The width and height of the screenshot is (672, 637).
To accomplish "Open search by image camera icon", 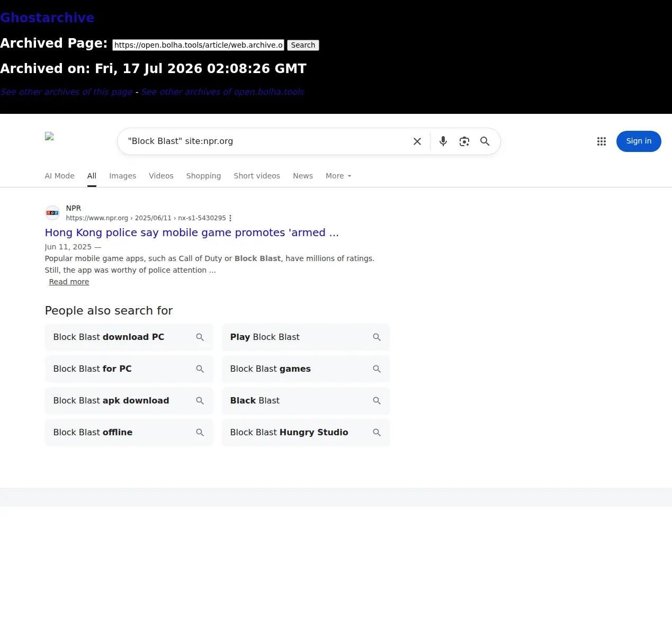I will point(464,141).
